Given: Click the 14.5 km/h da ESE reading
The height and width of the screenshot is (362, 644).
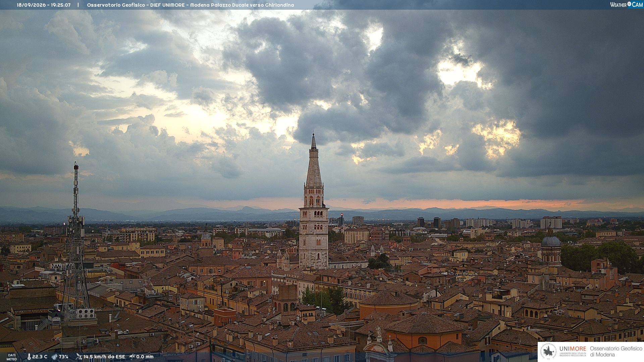Looking at the screenshot, I should click(104, 357).
